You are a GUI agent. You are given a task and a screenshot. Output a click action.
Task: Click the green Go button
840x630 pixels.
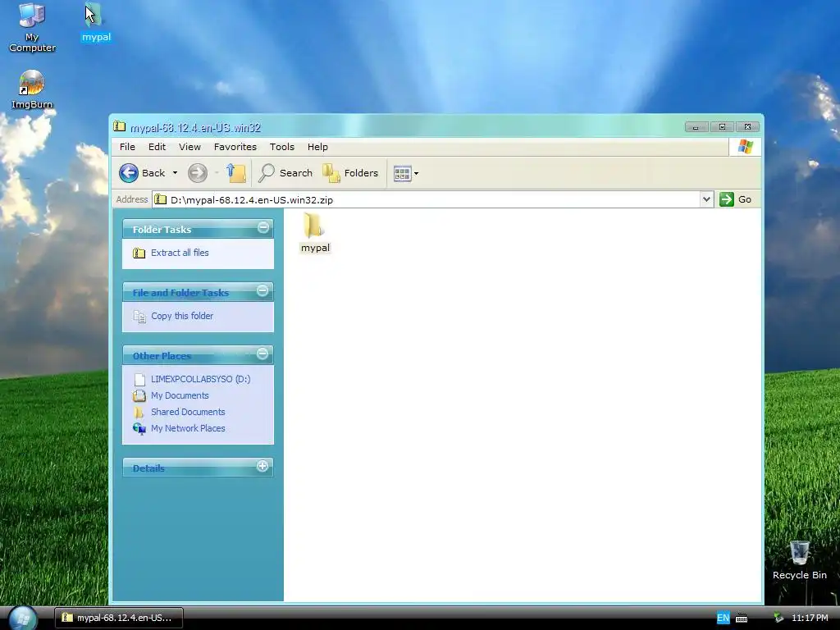click(736, 199)
